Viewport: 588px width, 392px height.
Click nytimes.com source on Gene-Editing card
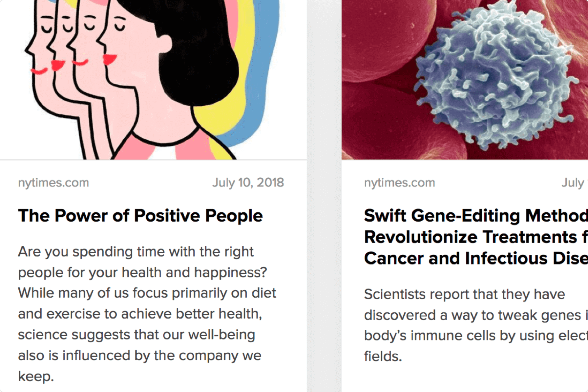[399, 183]
